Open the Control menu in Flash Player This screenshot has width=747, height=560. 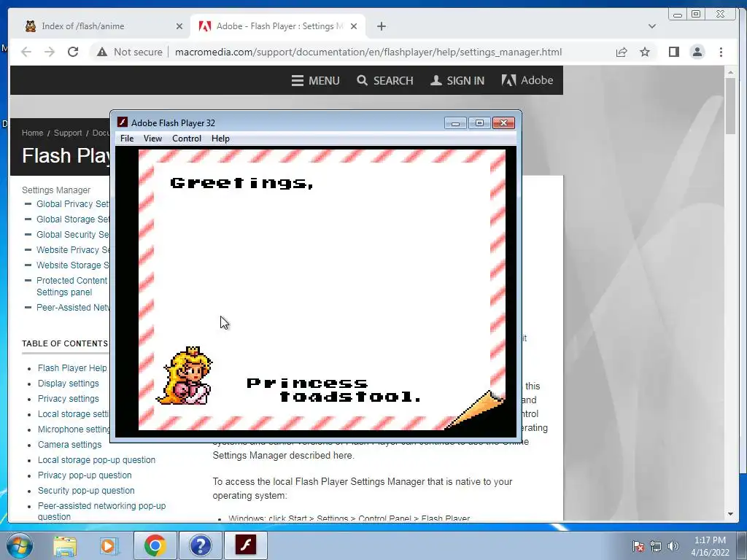[x=186, y=139]
